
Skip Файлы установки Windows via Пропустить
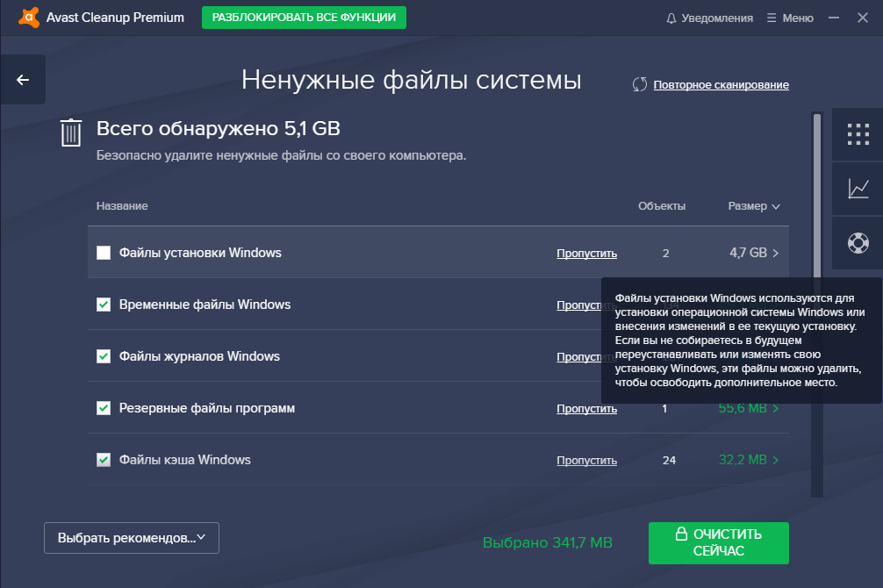point(587,254)
